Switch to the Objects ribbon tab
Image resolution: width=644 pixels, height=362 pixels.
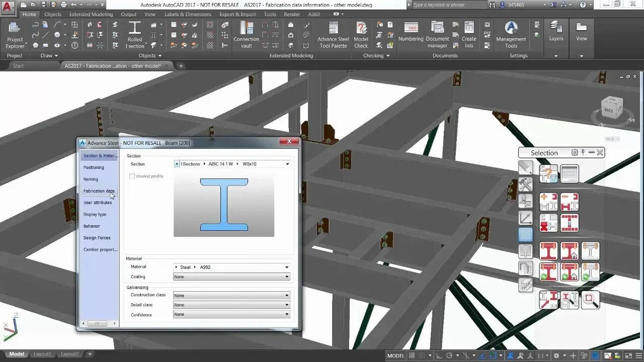coord(53,15)
